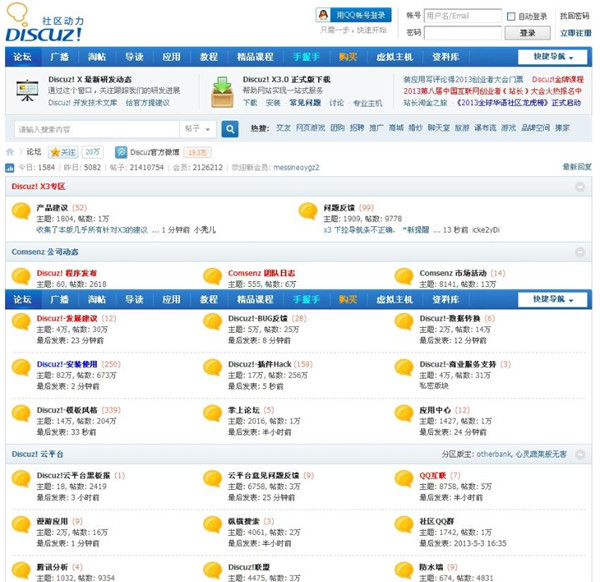Viewport: 600px width, 582px height.
Task: Click the Discuz!金牌课程 red link
Action: 558,80
